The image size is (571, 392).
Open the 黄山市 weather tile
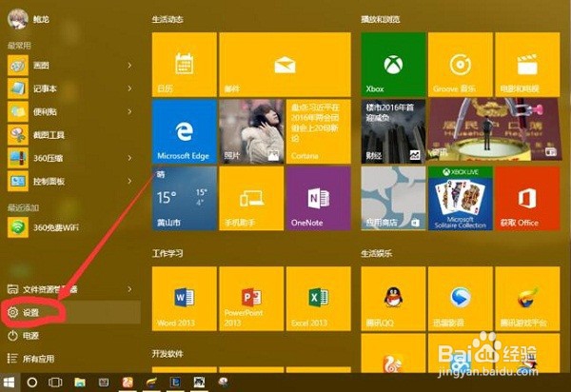pyautogui.click(x=185, y=198)
